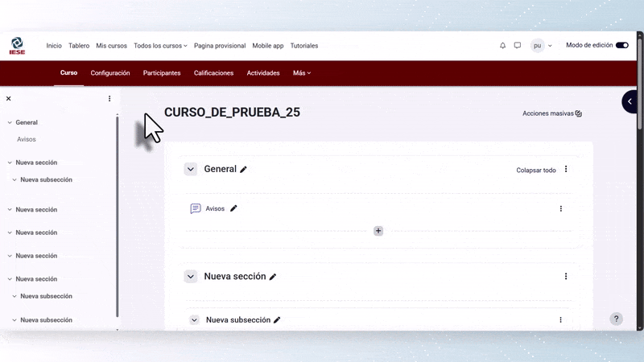Select the Curso tab
The height and width of the screenshot is (362, 644).
(68, 72)
